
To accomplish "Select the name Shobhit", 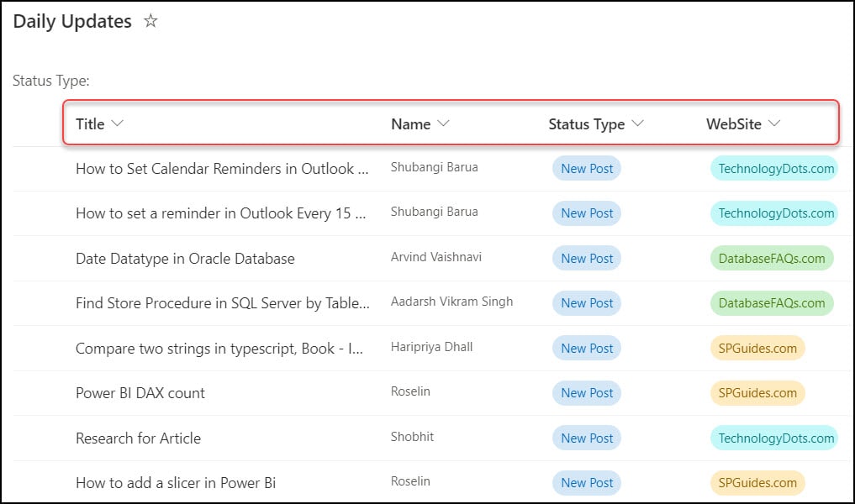I will pyautogui.click(x=412, y=437).
